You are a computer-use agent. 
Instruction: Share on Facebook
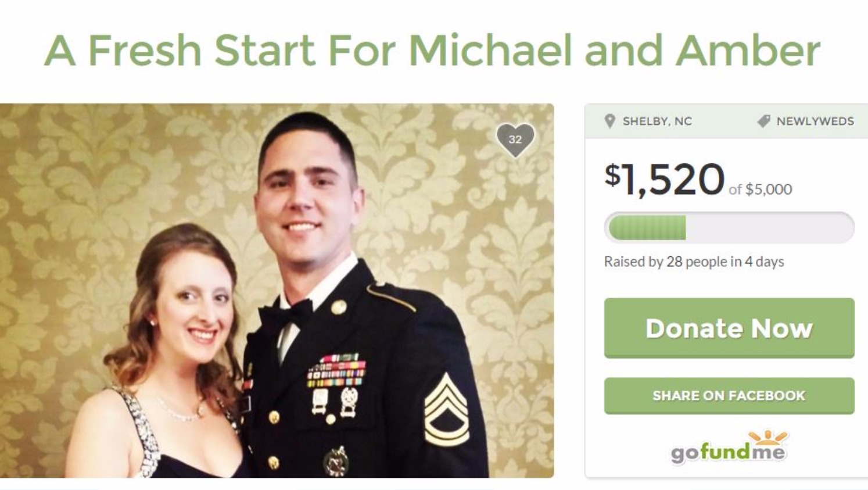[729, 396]
